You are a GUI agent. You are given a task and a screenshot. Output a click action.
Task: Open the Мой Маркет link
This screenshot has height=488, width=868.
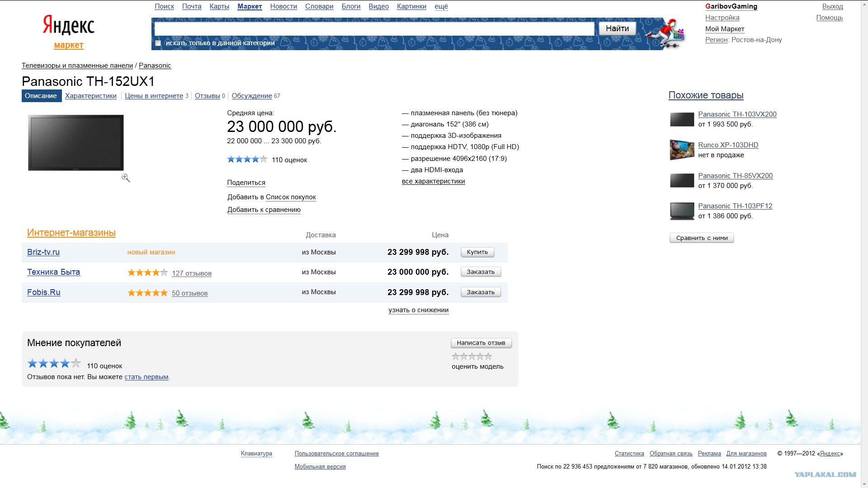click(725, 29)
